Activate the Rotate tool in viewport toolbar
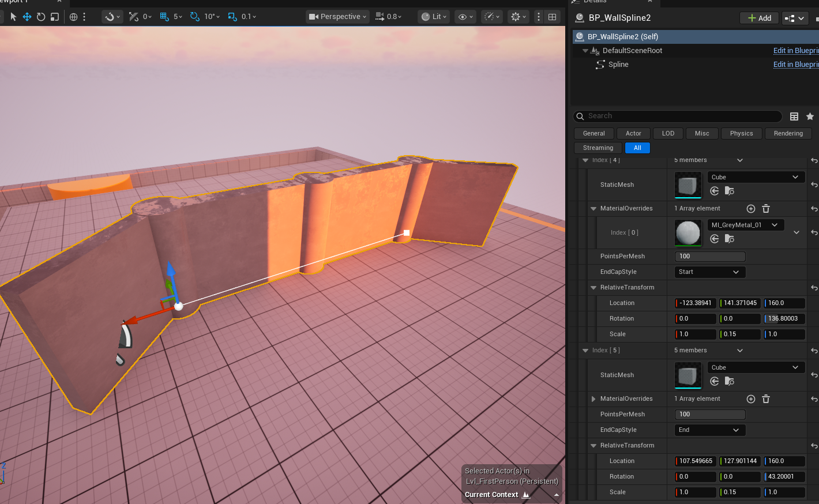This screenshot has width=819, height=504. [41, 17]
